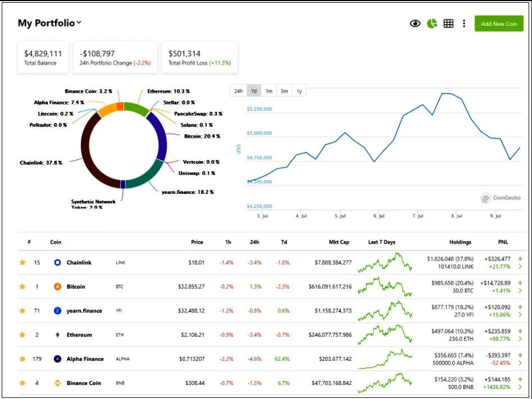Click the Total Profit Loss card
This screenshot has width=532, height=399.
click(199, 57)
